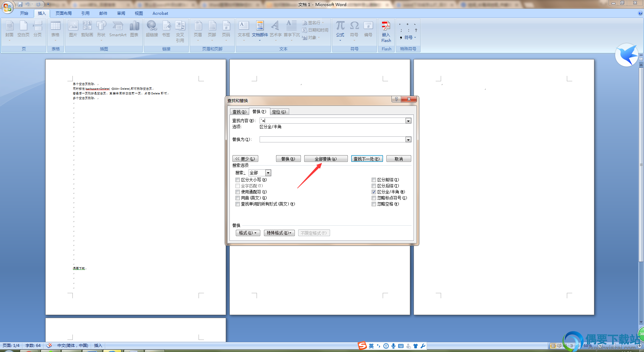The image size is (644, 352).
Task: Tick the 同音(英文) checkbox
Action: [x=237, y=198]
